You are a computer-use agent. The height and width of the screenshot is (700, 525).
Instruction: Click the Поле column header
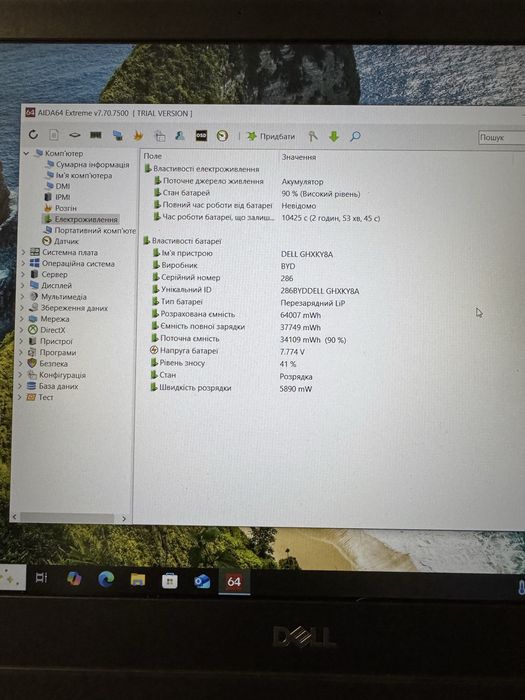pos(153,156)
